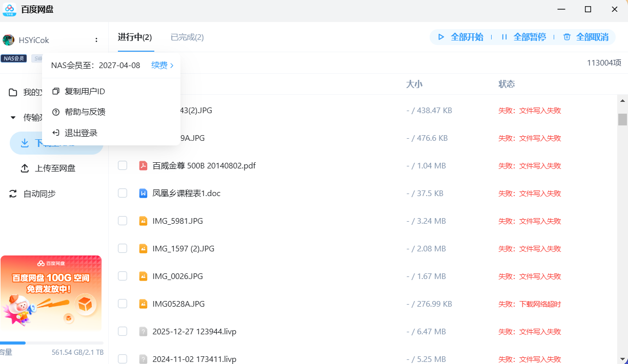Click the copy icon beside 复制用户ID

tap(56, 91)
